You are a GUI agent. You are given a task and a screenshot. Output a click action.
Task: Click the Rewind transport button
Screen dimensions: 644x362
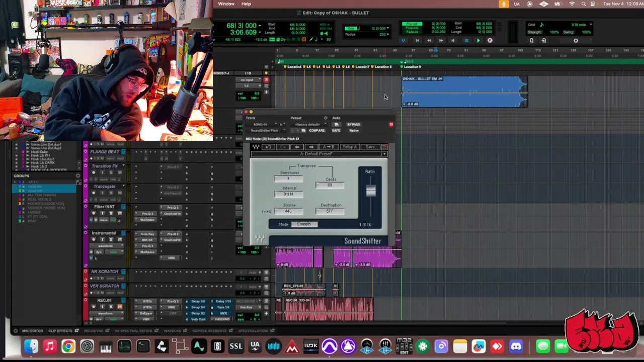[429, 41]
